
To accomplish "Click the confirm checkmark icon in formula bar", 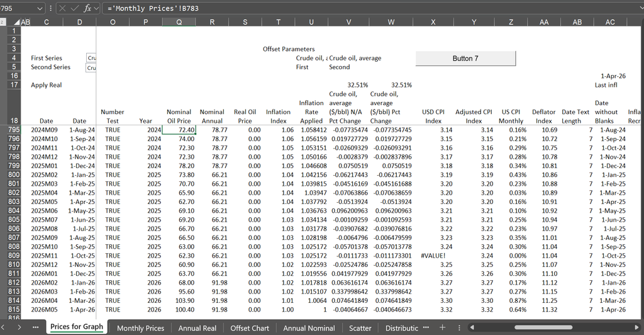I will 74,8.
